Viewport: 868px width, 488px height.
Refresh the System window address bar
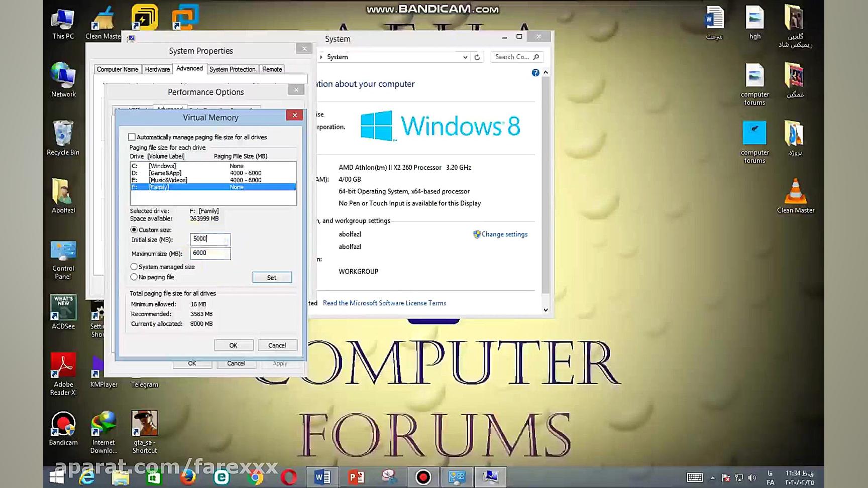(x=477, y=57)
